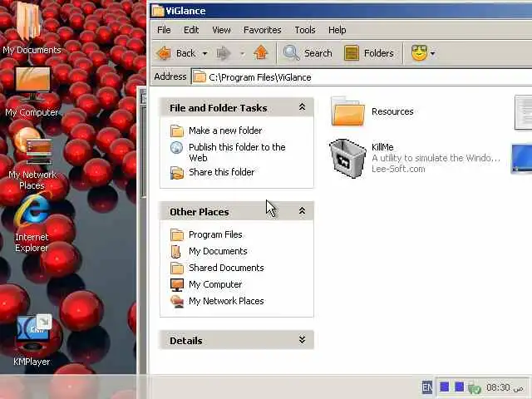Toggle the Folders pane button
The width and height of the screenshot is (532, 399).
click(369, 53)
